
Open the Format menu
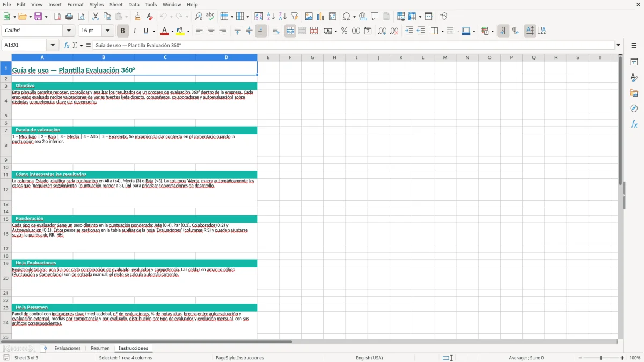click(x=76, y=4)
